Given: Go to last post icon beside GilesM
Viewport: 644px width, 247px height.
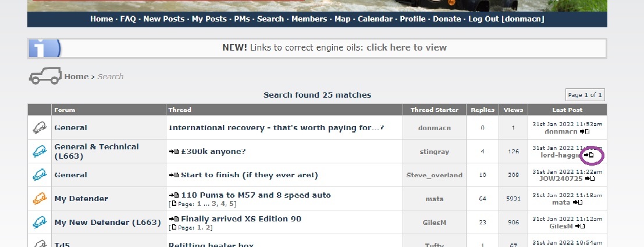Looking at the screenshot, I should click(580, 226).
